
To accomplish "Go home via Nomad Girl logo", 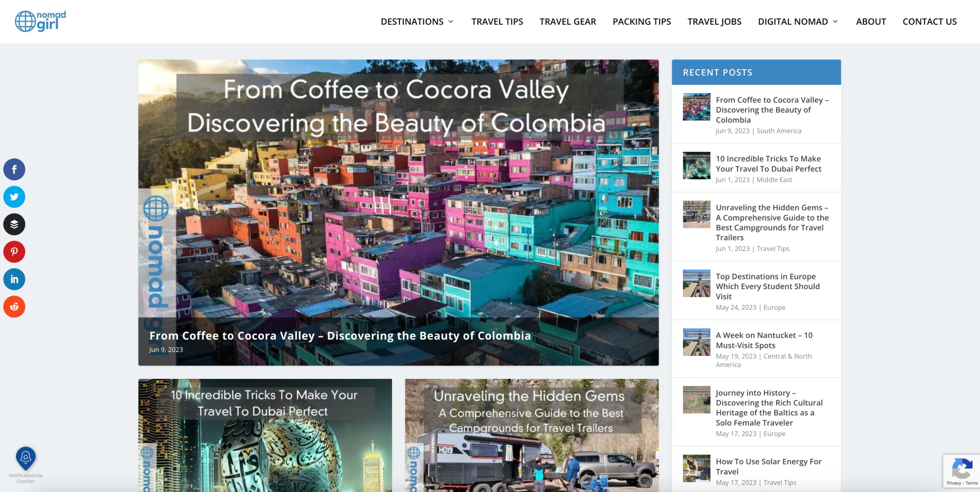I will point(40,22).
